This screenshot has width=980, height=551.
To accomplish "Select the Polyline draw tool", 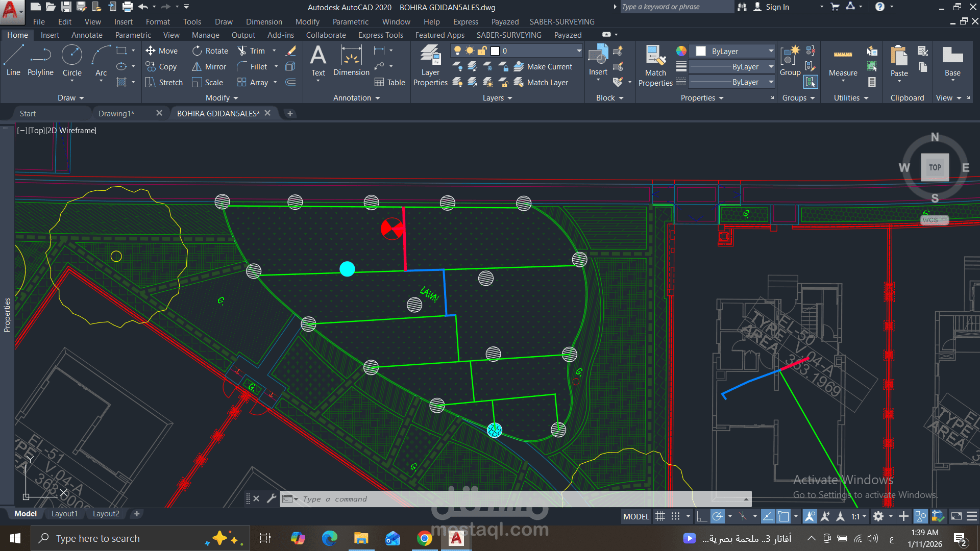I will coord(40,61).
